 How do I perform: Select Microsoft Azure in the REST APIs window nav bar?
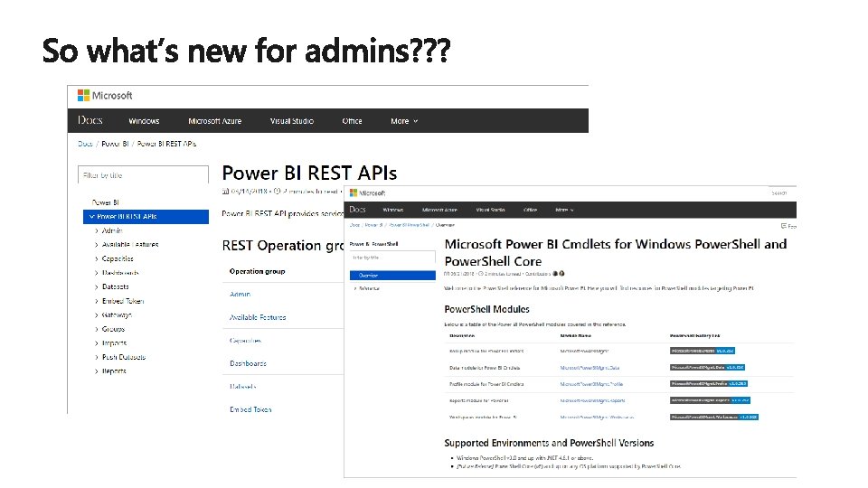coord(215,120)
